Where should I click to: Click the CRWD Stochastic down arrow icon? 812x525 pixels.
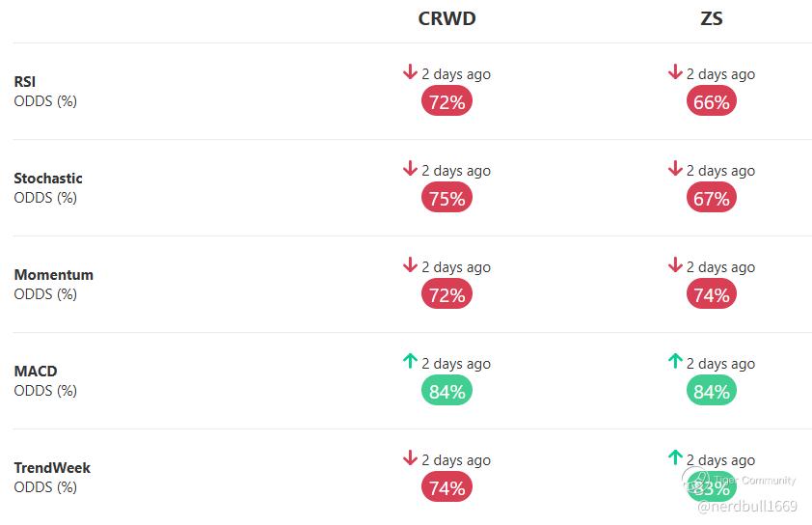pos(410,169)
